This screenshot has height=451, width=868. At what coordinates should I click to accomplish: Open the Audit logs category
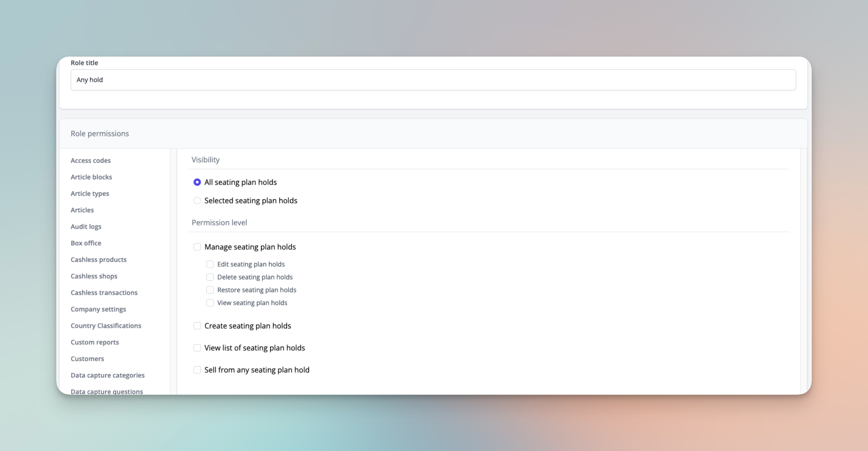pyautogui.click(x=86, y=227)
